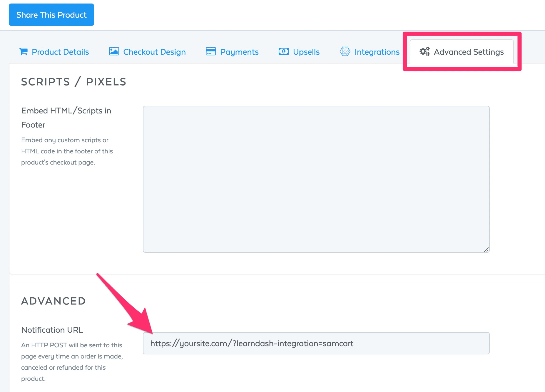545x392 pixels.
Task: Click the Checkout Design picture icon
Action: coord(114,51)
